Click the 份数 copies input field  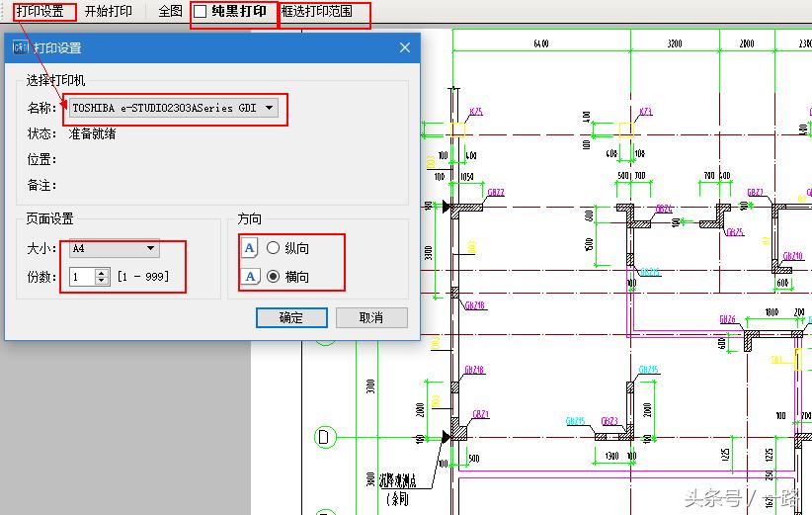(x=81, y=277)
